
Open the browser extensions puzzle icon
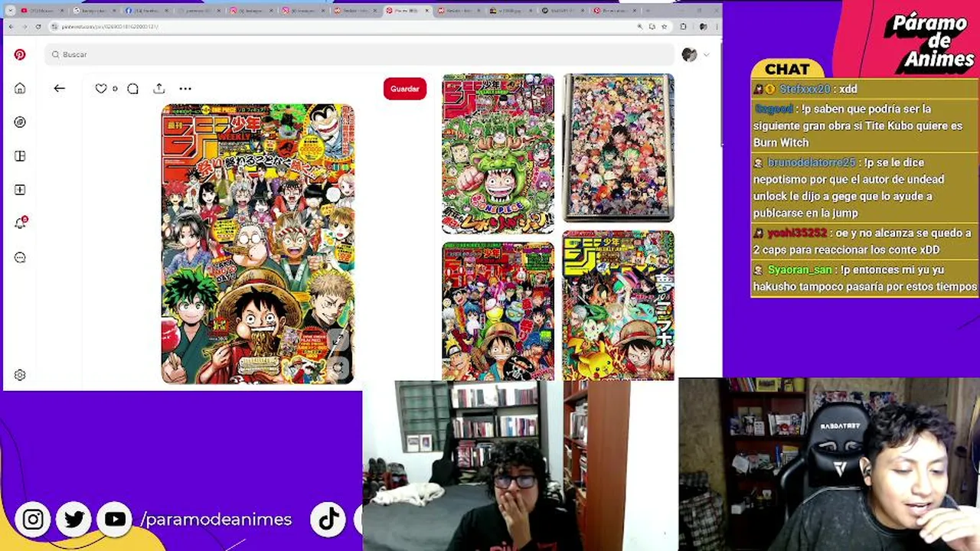[x=683, y=26]
